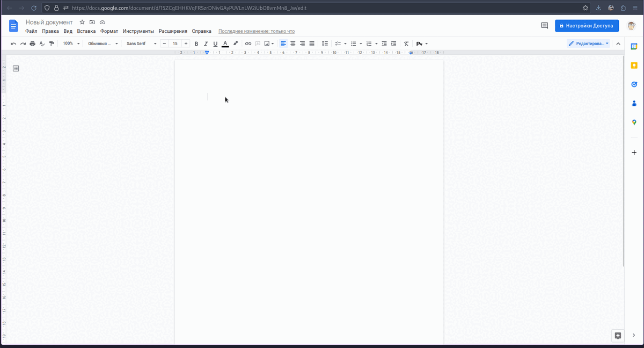This screenshot has width=644, height=348.
Task: Open Google Tasks in side panel
Action: click(634, 84)
